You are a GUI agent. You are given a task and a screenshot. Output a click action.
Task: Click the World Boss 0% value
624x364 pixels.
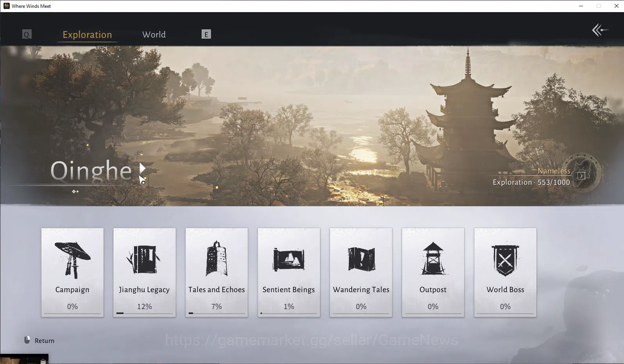click(x=505, y=307)
